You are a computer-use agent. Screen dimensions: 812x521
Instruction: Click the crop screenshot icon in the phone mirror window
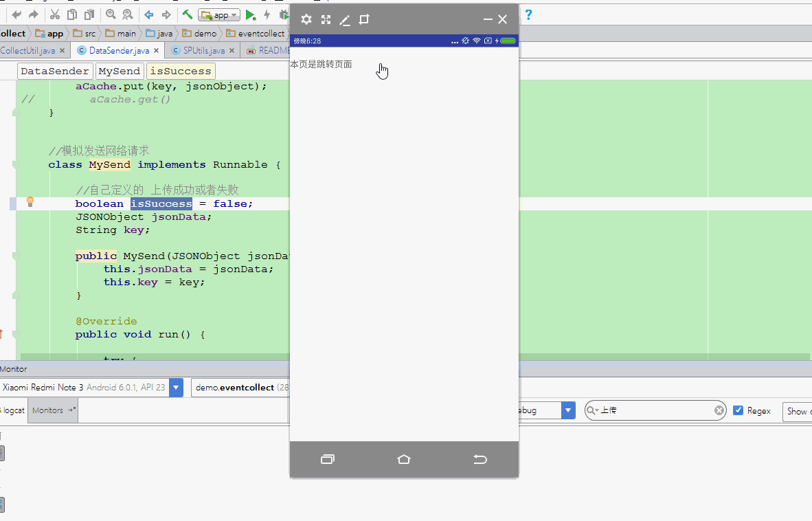click(x=364, y=20)
